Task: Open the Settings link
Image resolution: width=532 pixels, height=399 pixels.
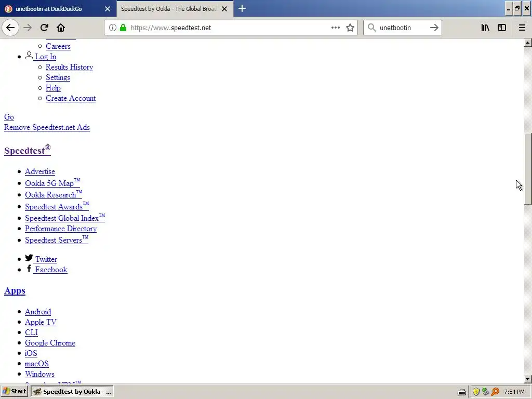Action: coord(58,78)
